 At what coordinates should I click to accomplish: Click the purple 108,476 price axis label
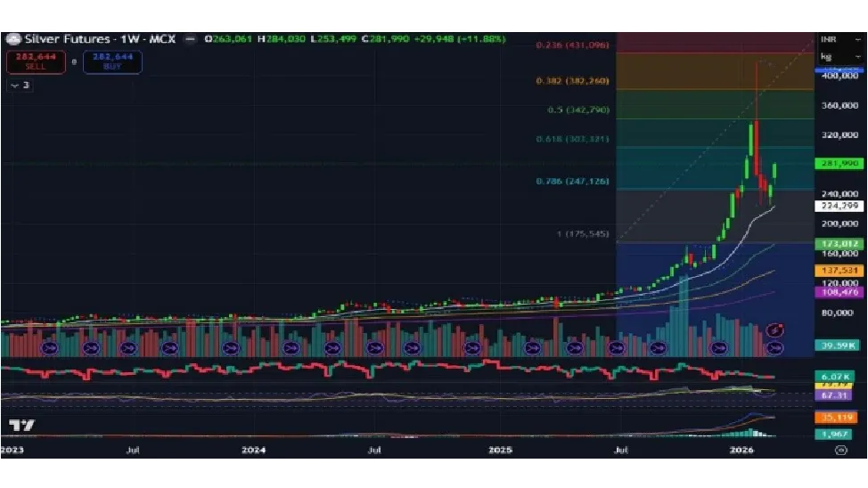[839, 291]
